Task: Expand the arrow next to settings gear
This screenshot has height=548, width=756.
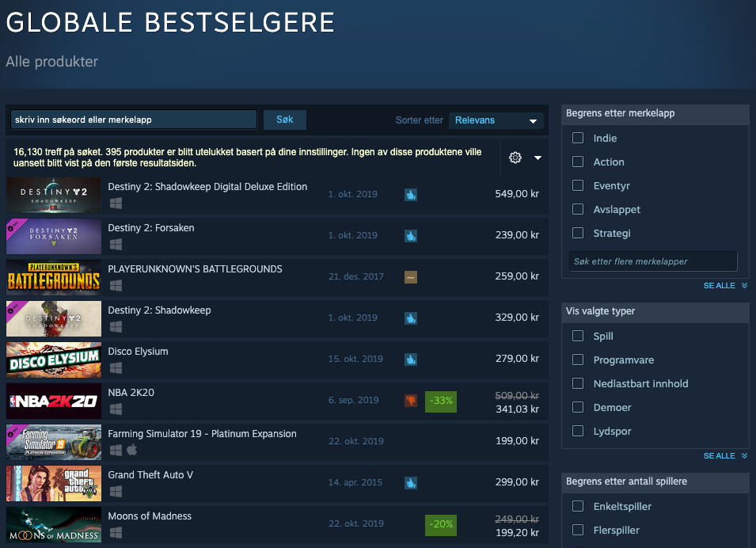Action: pyautogui.click(x=538, y=158)
